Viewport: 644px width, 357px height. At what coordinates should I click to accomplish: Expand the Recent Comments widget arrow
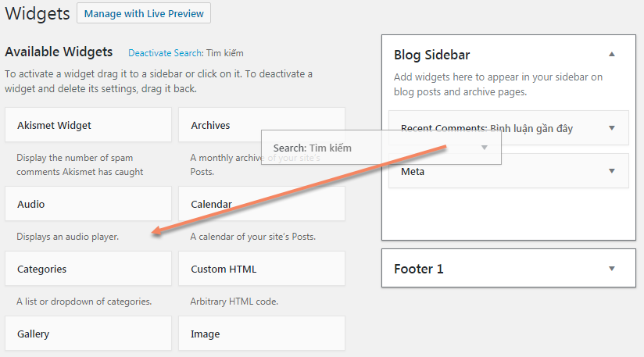click(x=611, y=128)
